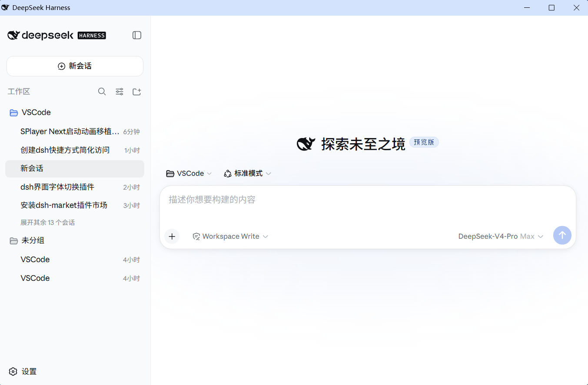Click the 6分钟 timestamp
This screenshot has height=385, width=588.
pyautogui.click(x=131, y=132)
